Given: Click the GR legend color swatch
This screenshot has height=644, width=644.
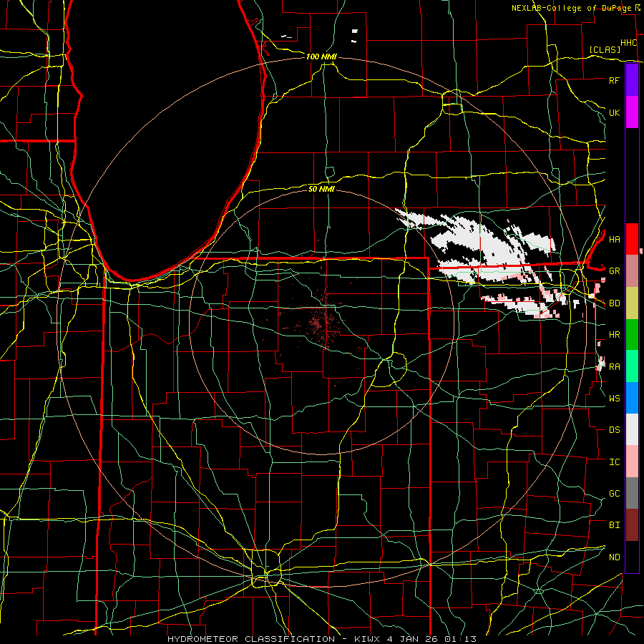Looking at the screenshot, I should (x=632, y=270).
